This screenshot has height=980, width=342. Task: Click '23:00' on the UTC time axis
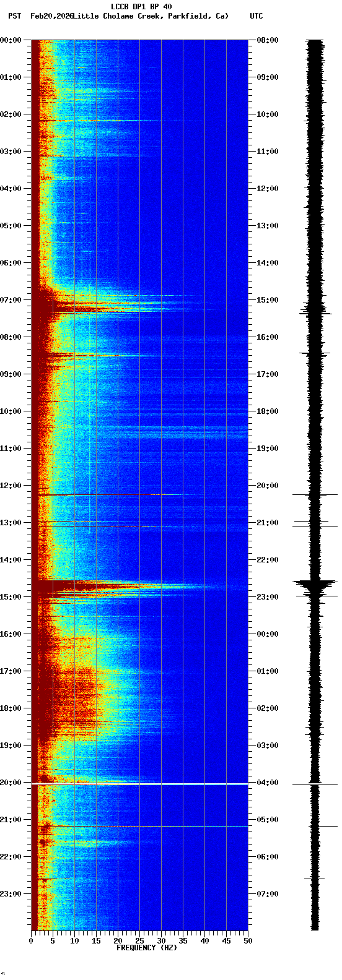coord(268,597)
